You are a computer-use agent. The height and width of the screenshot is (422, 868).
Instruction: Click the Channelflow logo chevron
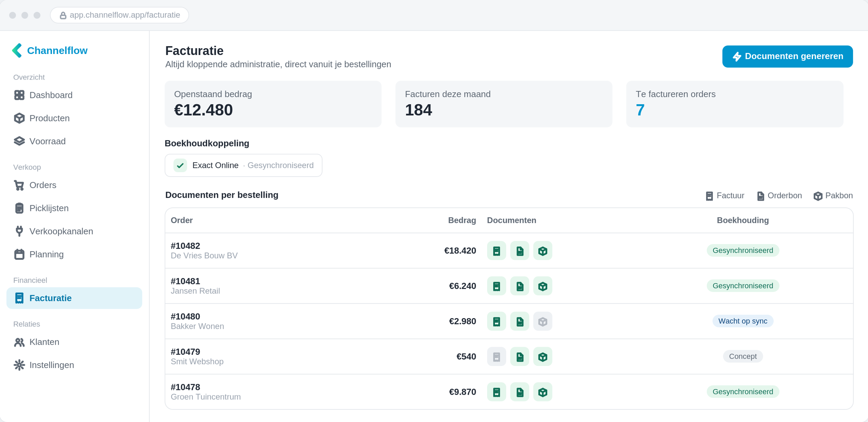pyautogui.click(x=17, y=51)
